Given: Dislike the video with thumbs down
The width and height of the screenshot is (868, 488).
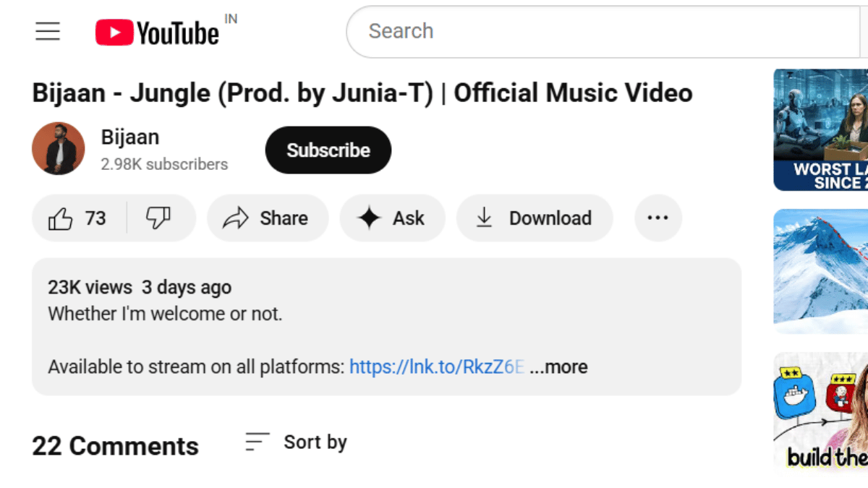Looking at the screenshot, I should click(158, 218).
